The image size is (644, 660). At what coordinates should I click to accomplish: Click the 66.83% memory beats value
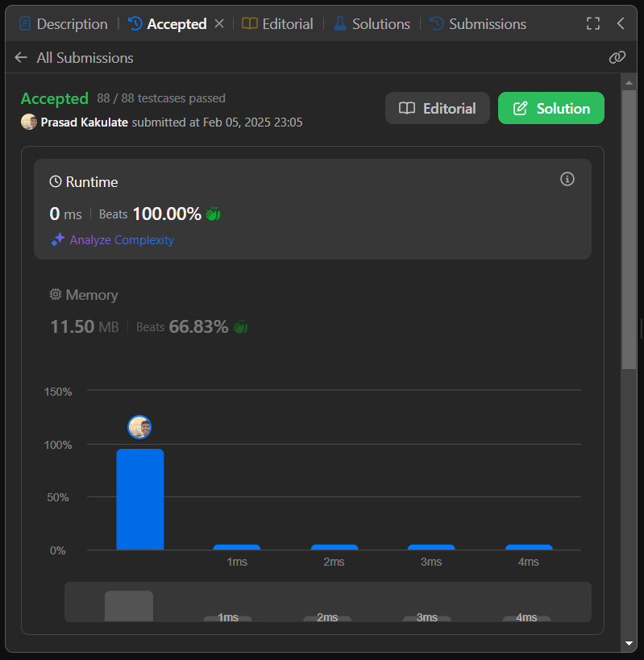coord(198,326)
